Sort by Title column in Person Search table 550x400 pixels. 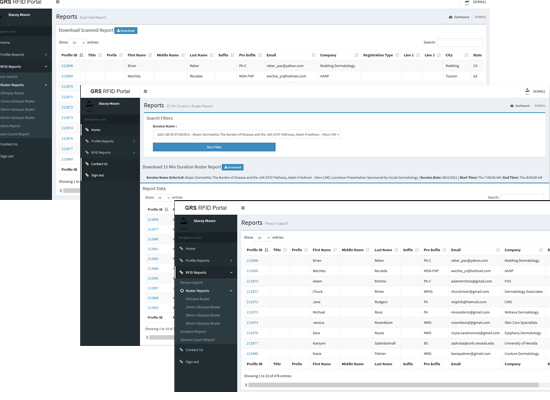tap(285, 250)
